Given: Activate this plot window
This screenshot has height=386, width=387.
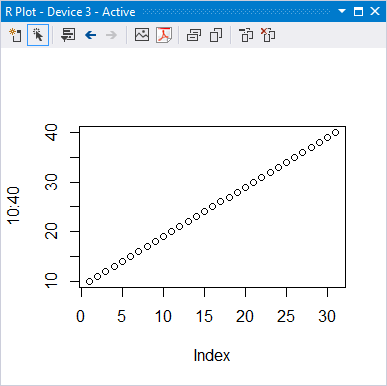Looking at the screenshot, I should (x=38, y=35).
